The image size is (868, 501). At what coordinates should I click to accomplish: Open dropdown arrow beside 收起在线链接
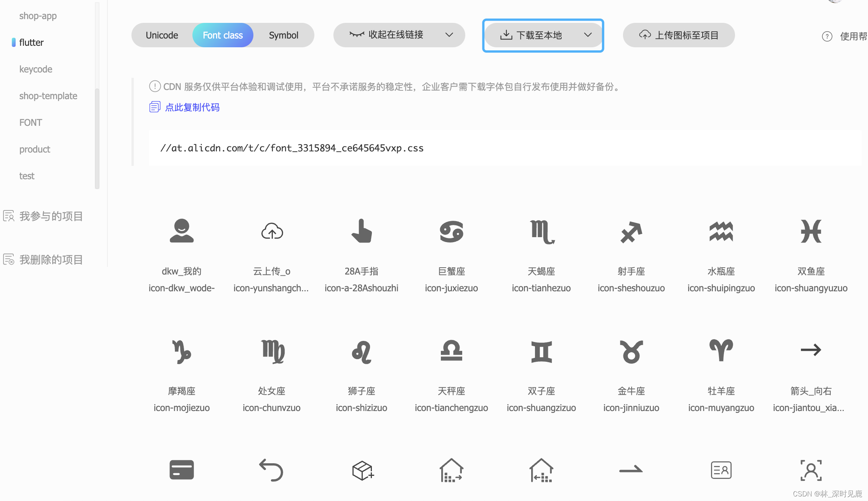449,35
